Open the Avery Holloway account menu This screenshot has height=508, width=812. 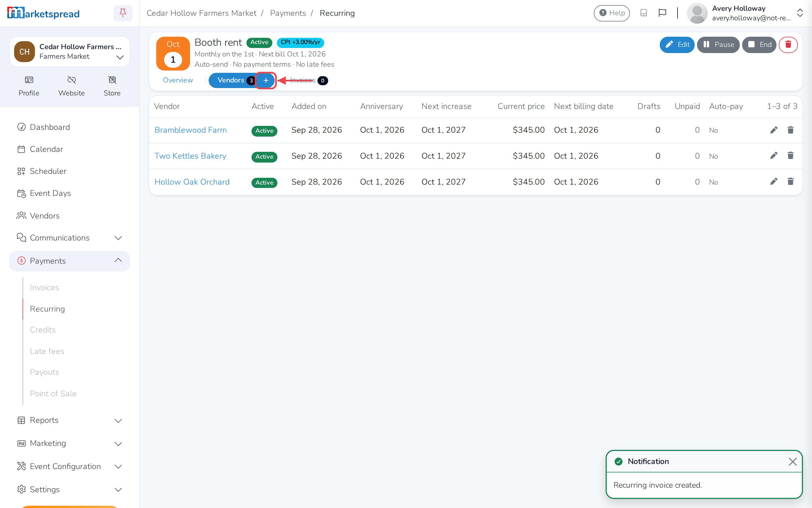745,13
